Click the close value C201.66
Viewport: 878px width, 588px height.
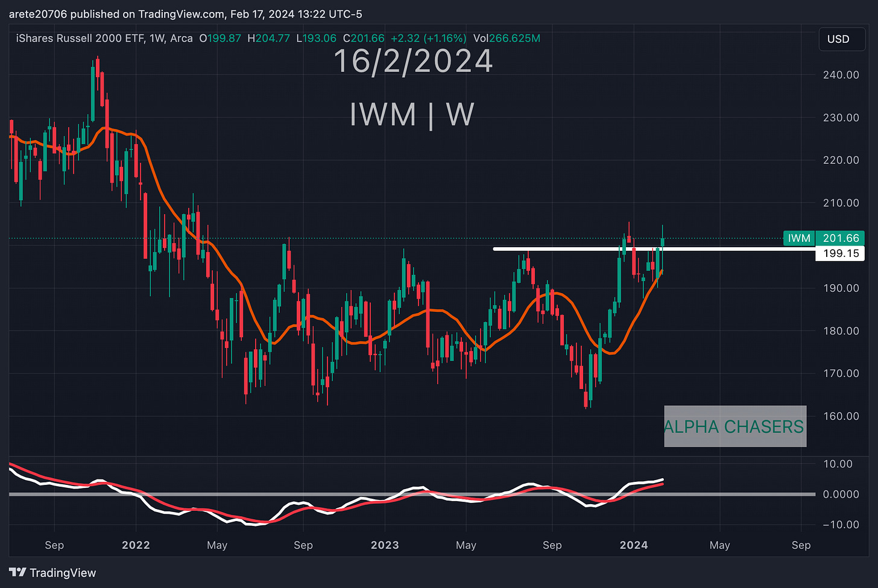(364, 39)
